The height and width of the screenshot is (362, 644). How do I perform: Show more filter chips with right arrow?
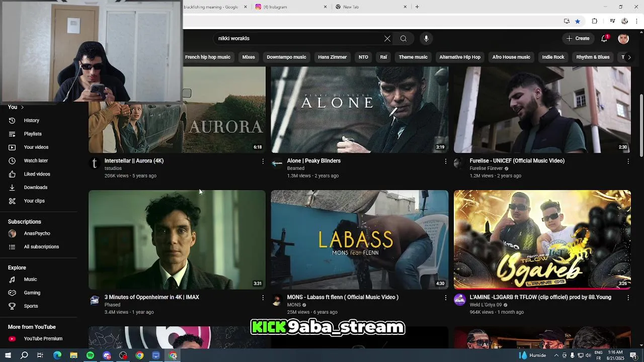pyautogui.click(x=629, y=57)
